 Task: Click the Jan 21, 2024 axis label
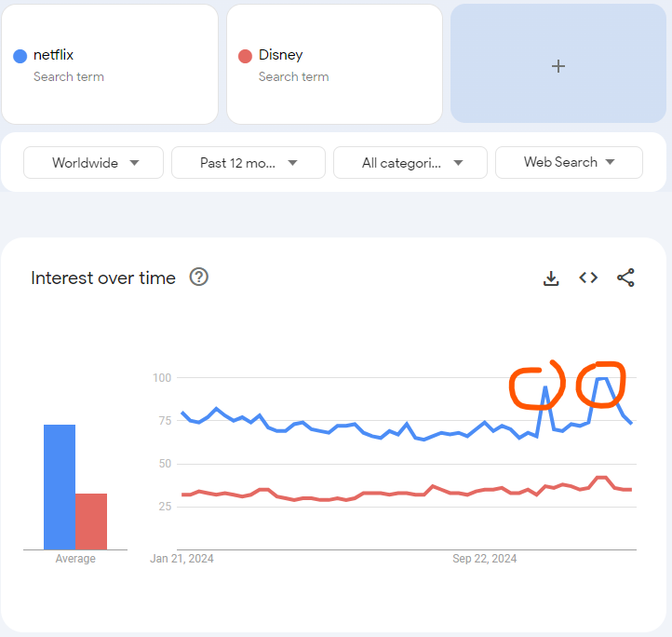click(x=181, y=559)
